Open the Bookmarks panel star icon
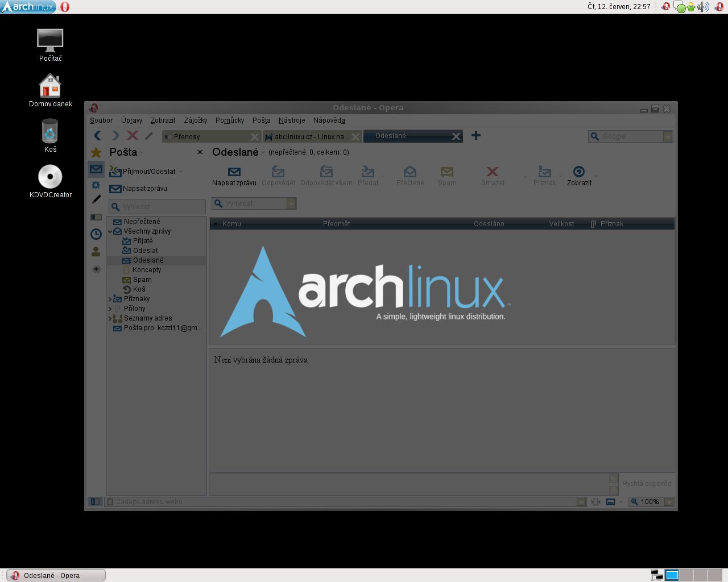Screen dimensions: 728x582 (96, 152)
